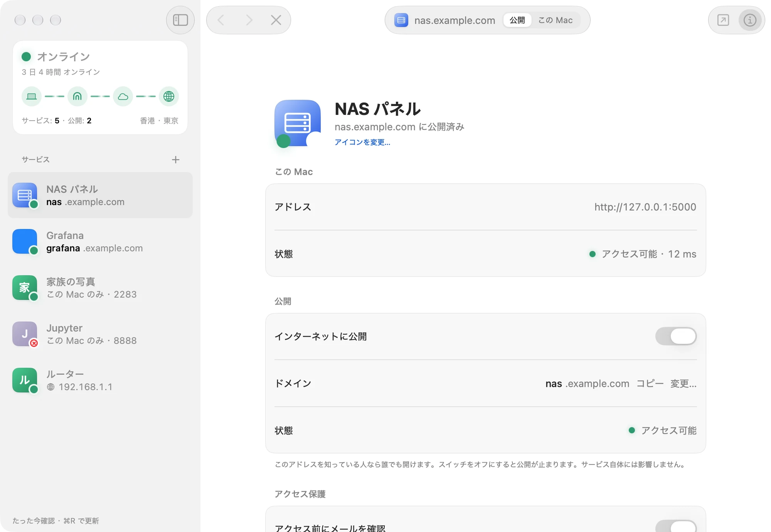Image resolution: width=771 pixels, height=532 pixels.
Task: Toggle the sidebar panel icon
Action: pos(180,20)
